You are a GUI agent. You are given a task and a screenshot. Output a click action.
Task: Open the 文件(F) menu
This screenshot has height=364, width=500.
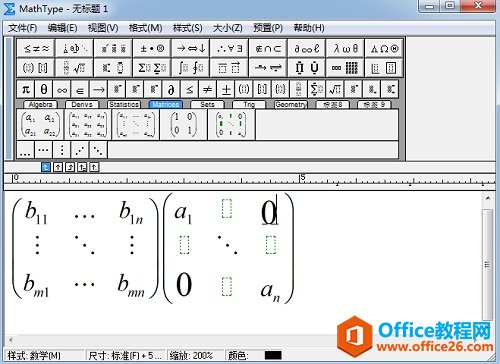pos(23,28)
